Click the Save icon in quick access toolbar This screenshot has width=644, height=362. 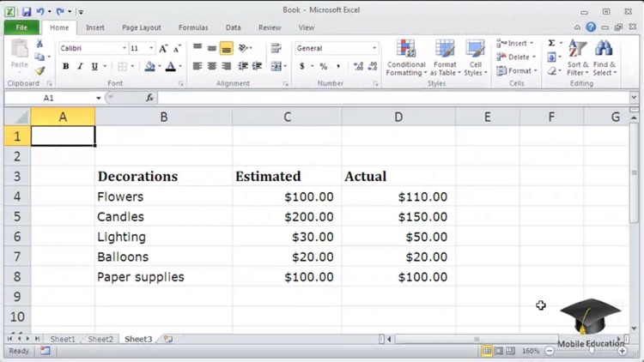pos(27,11)
